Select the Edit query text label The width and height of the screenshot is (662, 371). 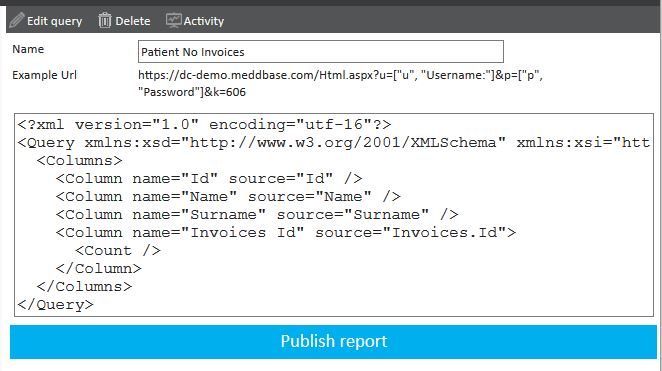[x=54, y=21]
